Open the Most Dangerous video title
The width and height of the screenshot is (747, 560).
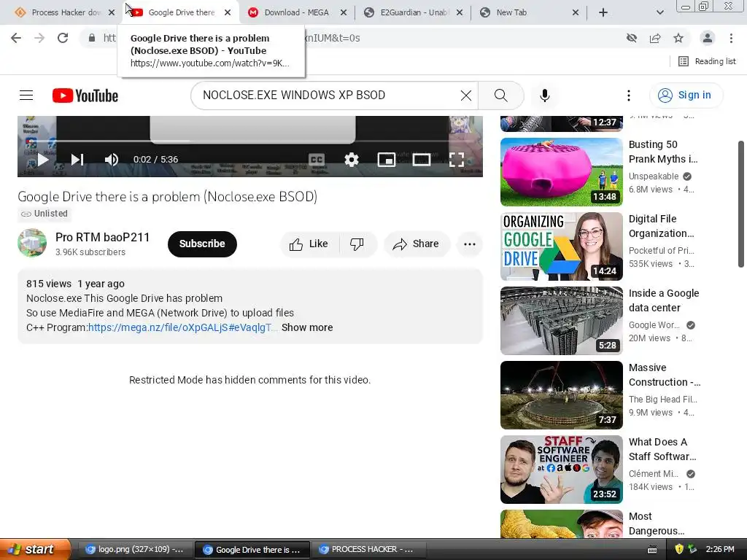(657, 524)
